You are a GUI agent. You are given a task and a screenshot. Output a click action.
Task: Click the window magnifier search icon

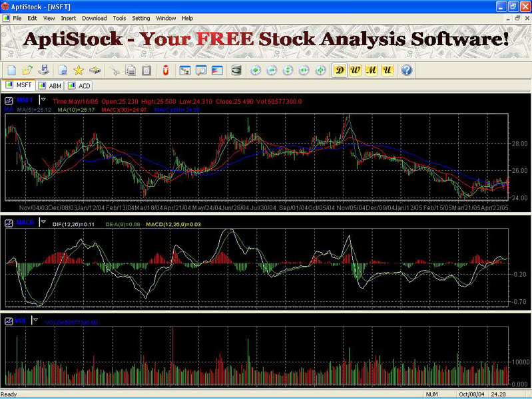(201, 70)
